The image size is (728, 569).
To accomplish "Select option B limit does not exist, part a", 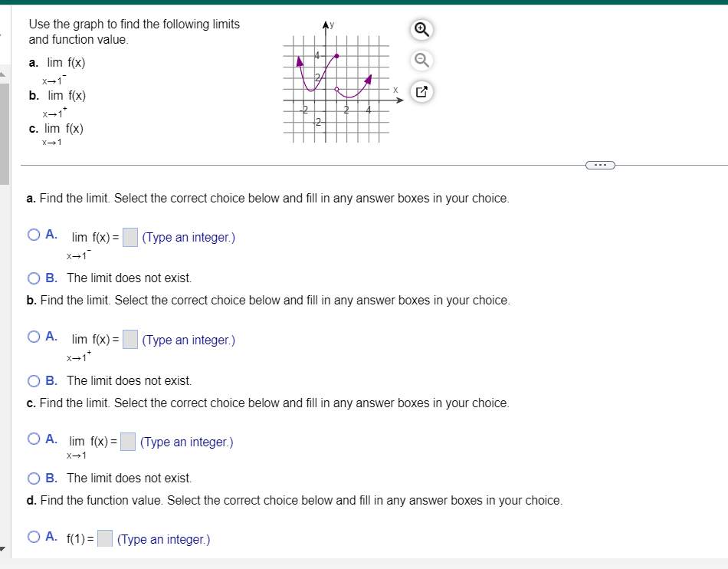I will [x=34, y=278].
